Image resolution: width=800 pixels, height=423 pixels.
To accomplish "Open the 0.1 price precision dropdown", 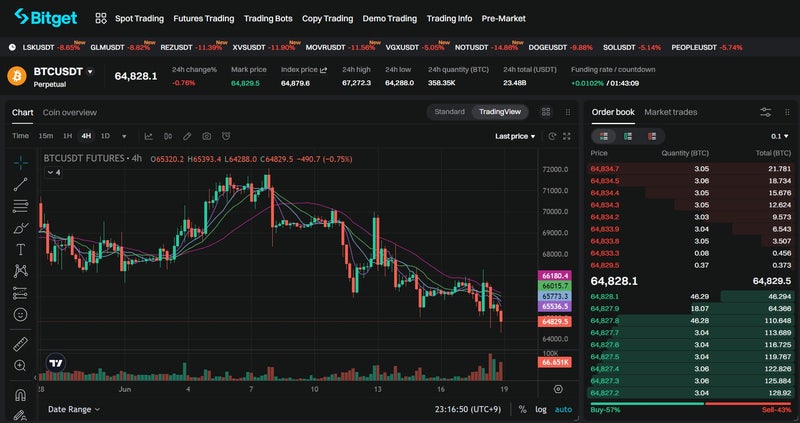I will pos(780,136).
